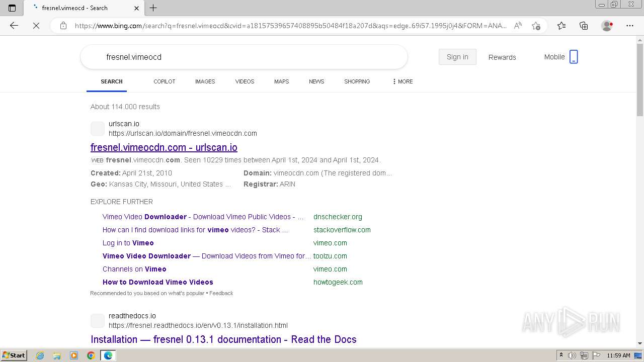Click the dnschecker.org domain label

pyautogui.click(x=338, y=217)
